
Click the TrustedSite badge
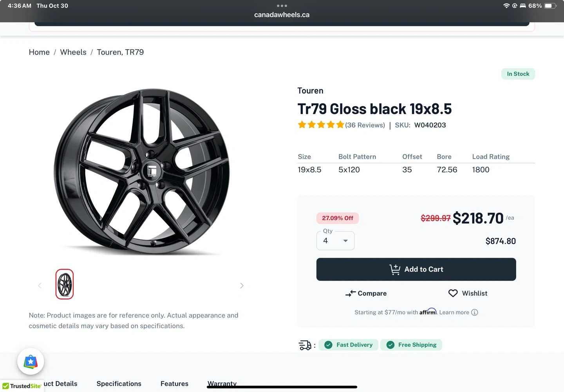[22, 386]
